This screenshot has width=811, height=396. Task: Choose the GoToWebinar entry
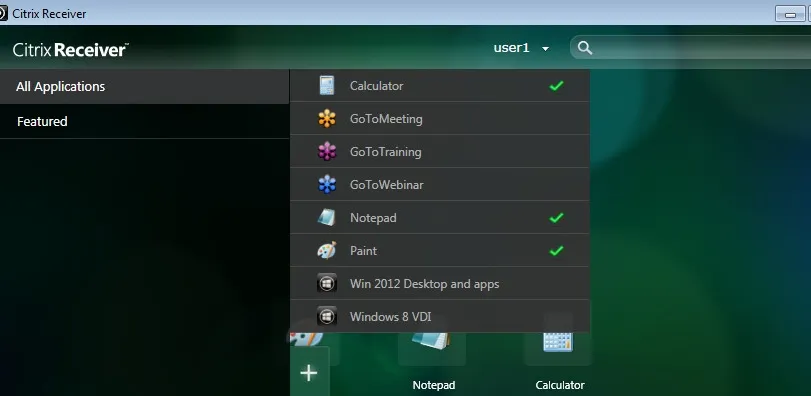(x=440, y=185)
